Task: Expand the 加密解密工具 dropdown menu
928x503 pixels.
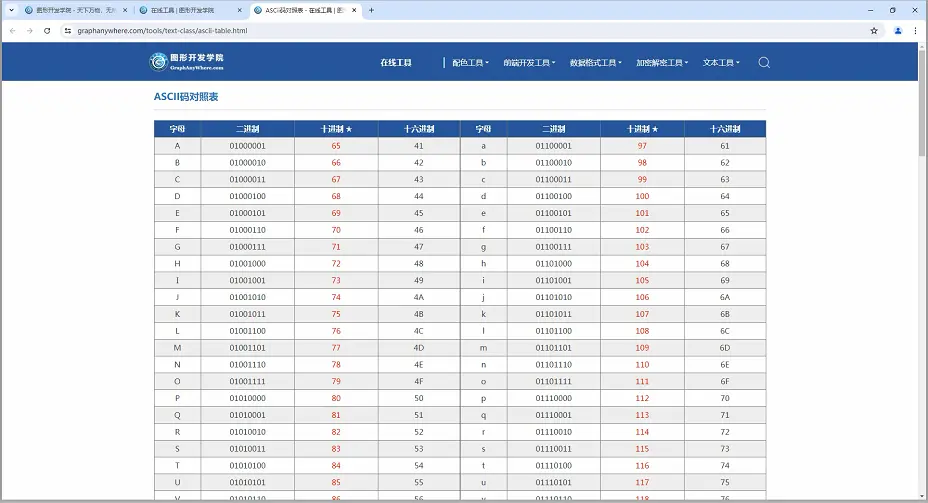Action: click(662, 62)
